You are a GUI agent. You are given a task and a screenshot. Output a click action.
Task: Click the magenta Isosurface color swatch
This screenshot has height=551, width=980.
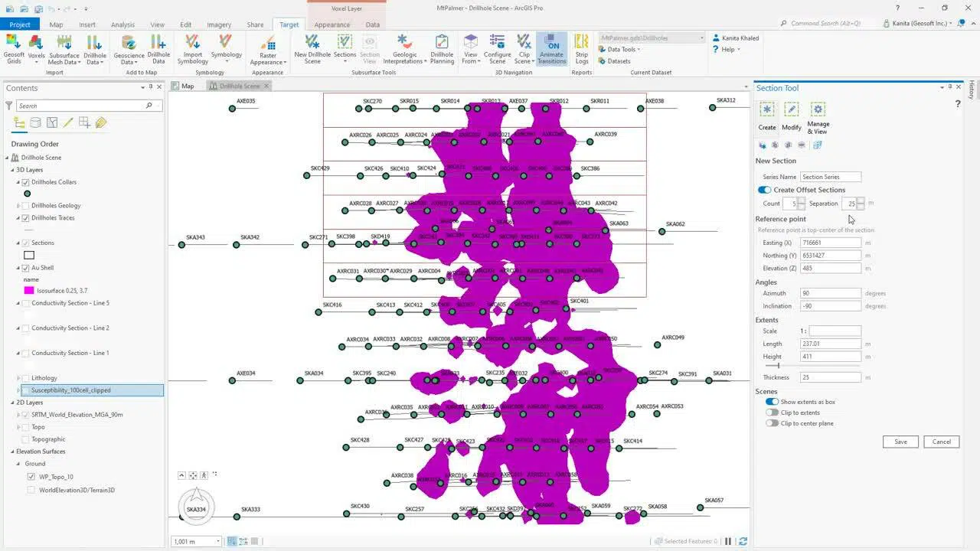[x=29, y=291]
